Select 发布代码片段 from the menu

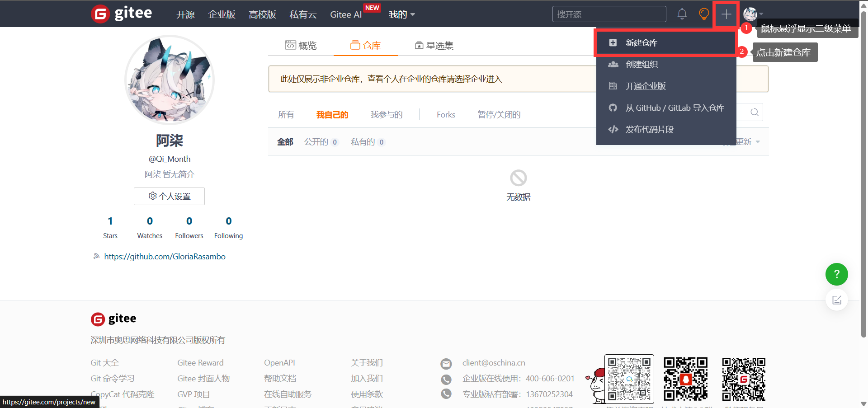tap(666, 130)
